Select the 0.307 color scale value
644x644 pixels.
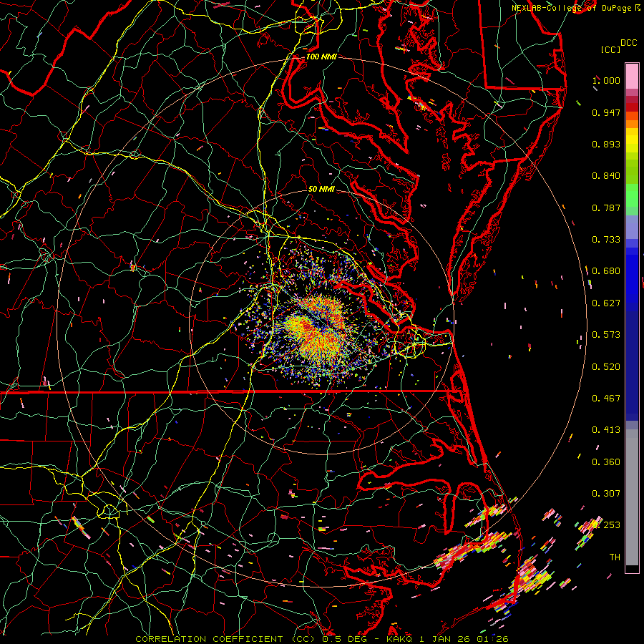tap(606, 494)
